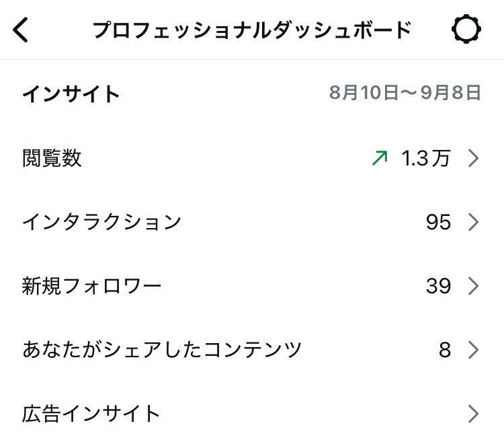Tap the インサイト section header
Screen dimensions: 504x444
(71, 94)
